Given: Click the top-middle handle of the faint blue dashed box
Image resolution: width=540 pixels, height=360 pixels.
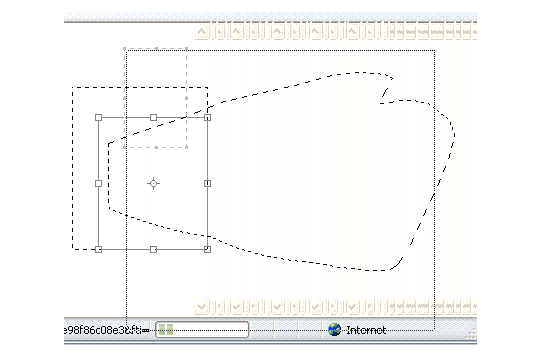Looking at the screenshot, I should coord(156,49).
